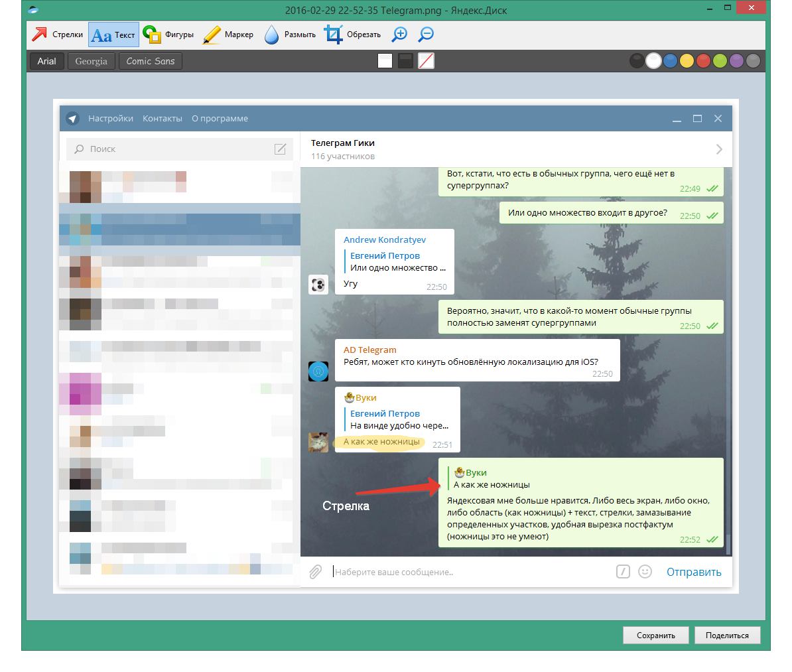Open the emoji smiley picker
Image resolution: width=792 pixels, height=672 pixels.
coord(645,571)
